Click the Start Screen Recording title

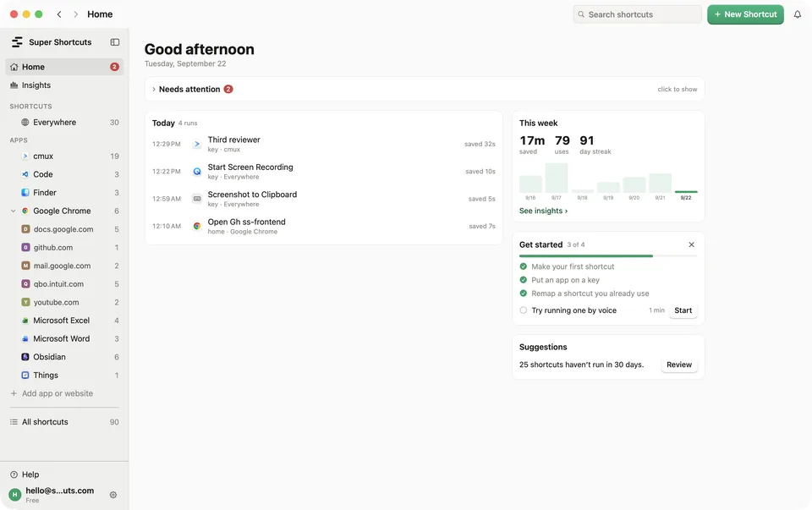(250, 167)
